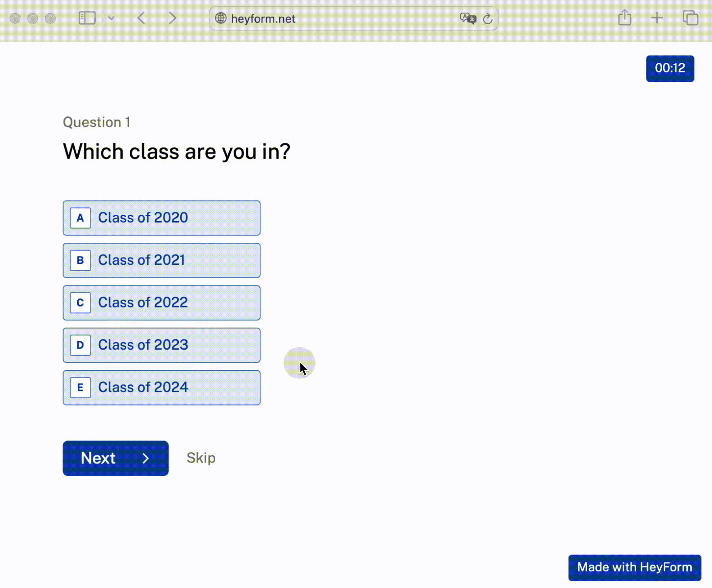Image resolution: width=712 pixels, height=588 pixels.
Task: Click the translate icon in address bar
Action: point(468,18)
